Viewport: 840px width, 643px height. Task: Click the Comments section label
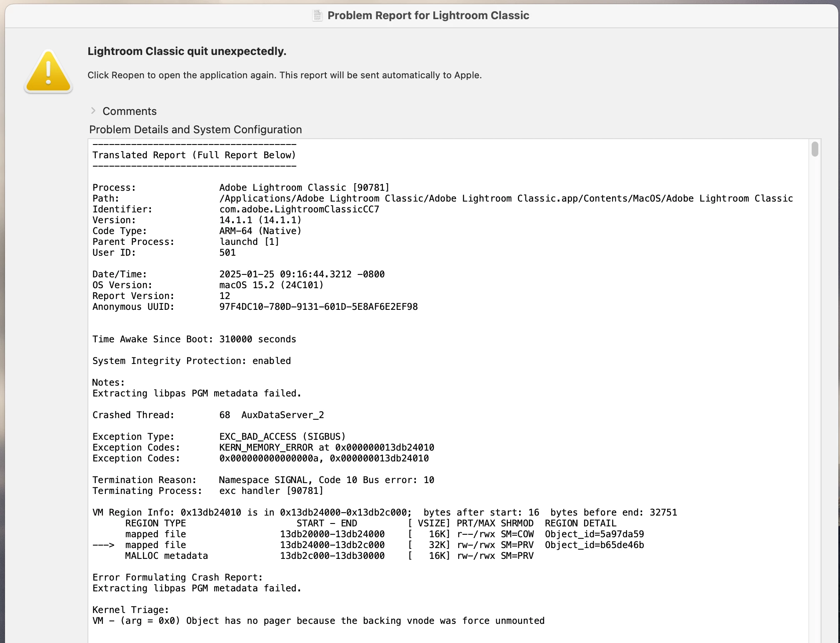coord(129,111)
